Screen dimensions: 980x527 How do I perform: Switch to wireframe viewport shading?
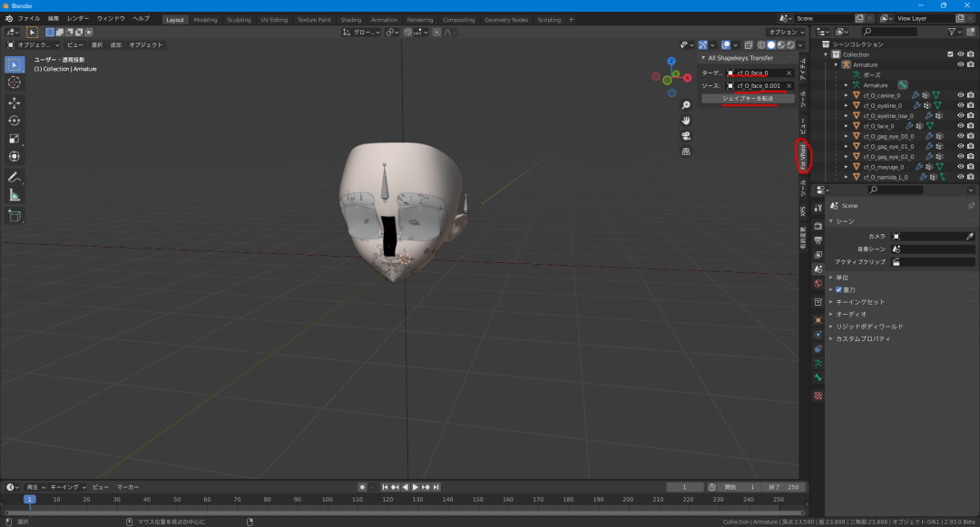pyautogui.click(x=761, y=45)
